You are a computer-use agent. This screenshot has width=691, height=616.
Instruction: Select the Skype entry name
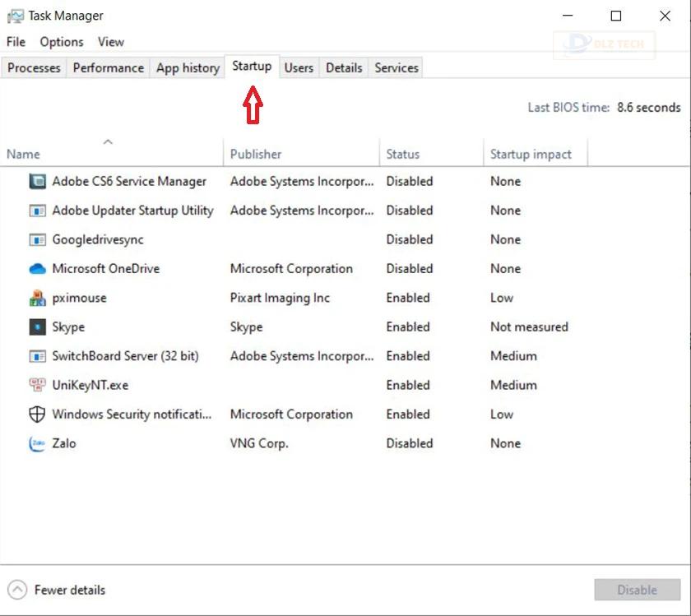(68, 327)
